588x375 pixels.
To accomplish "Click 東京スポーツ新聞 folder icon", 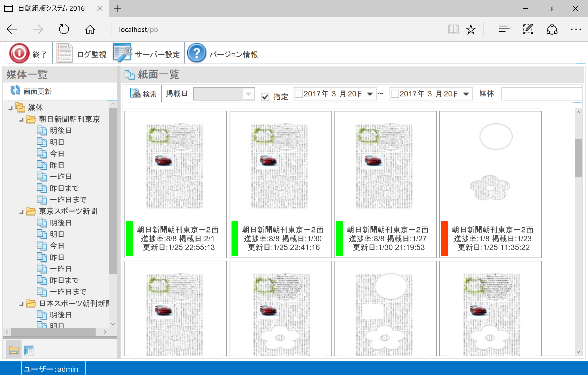I will click(31, 211).
